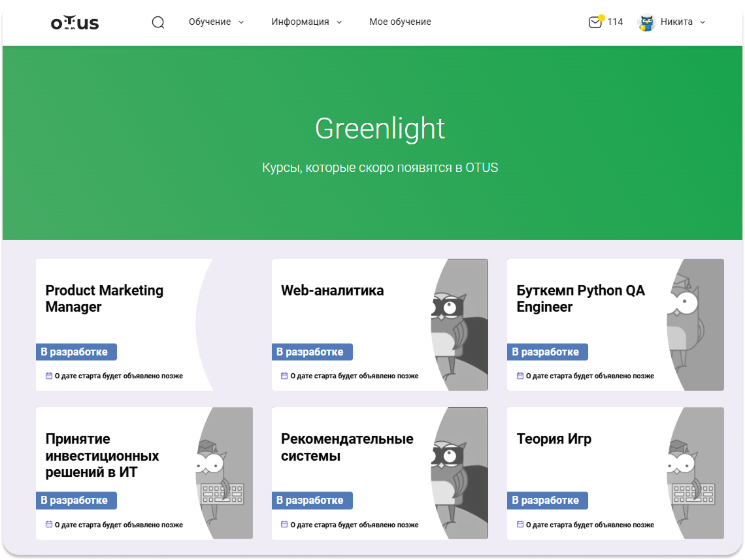745x560 pixels.
Task: Click the Никита username
Action: (676, 22)
